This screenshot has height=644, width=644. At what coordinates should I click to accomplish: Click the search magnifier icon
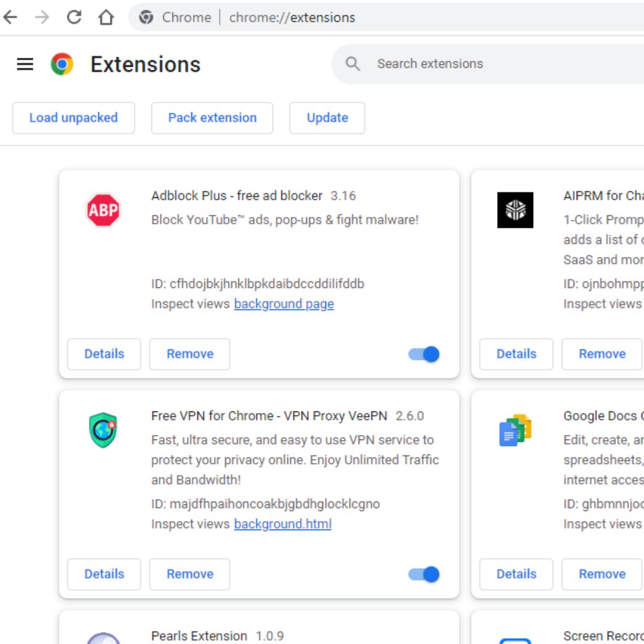[x=352, y=64]
